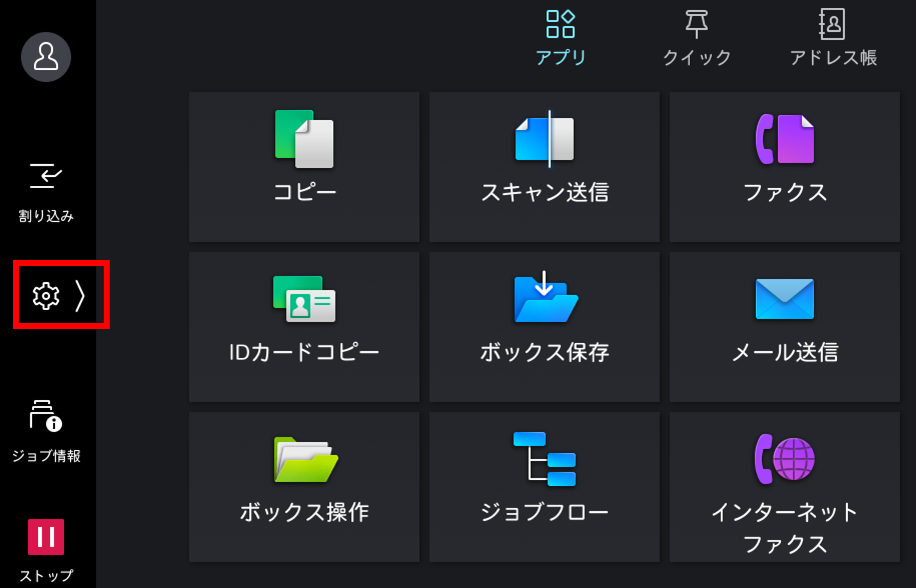This screenshot has height=588, width=916.
Task: Switch to the アプリ tab
Action: point(561,38)
